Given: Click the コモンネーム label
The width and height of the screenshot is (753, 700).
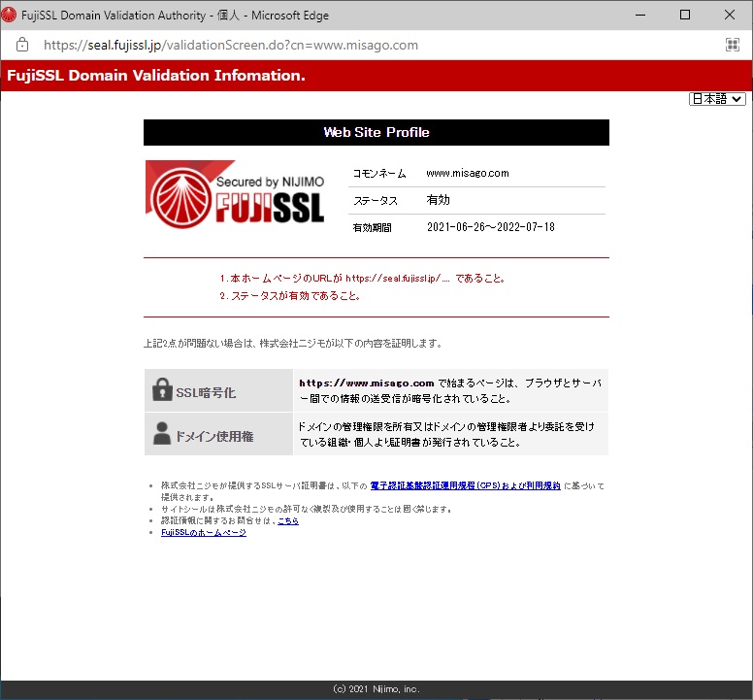Looking at the screenshot, I should pos(379,174).
